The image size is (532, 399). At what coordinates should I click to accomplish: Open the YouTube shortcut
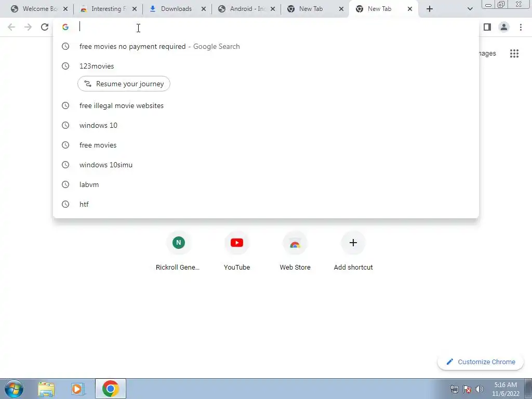[x=237, y=251]
